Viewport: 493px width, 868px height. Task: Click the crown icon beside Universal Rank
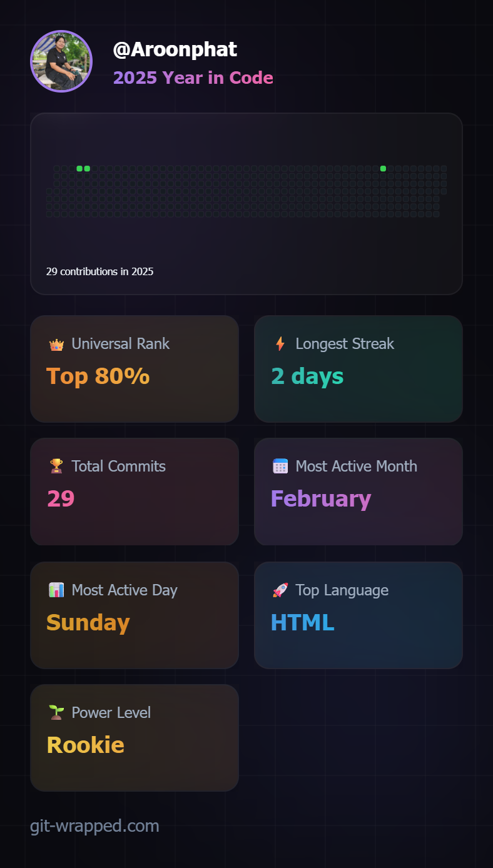click(56, 344)
